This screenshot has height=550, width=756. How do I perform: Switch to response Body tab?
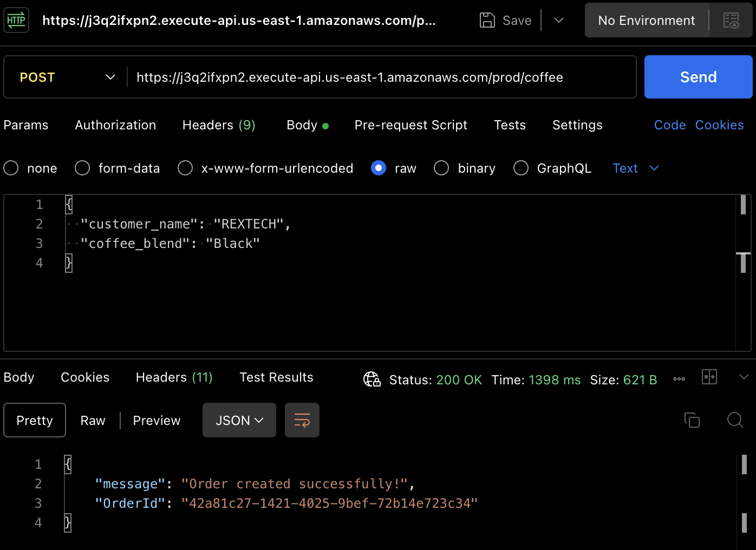click(19, 377)
